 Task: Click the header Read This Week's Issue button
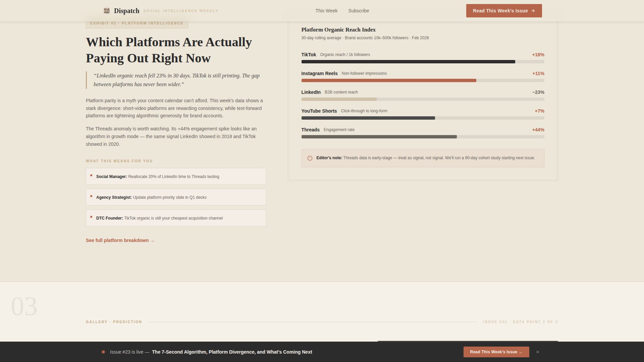504,11
